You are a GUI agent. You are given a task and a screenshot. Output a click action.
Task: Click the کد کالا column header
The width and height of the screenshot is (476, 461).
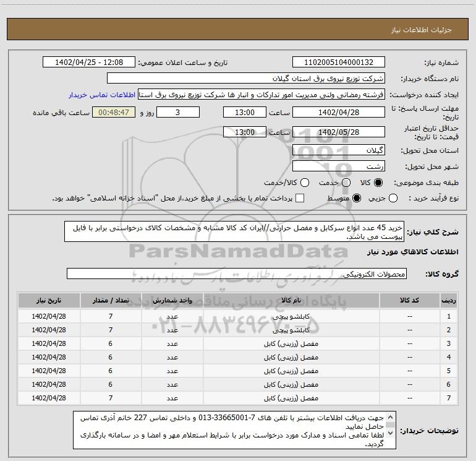pyautogui.click(x=409, y=300)
